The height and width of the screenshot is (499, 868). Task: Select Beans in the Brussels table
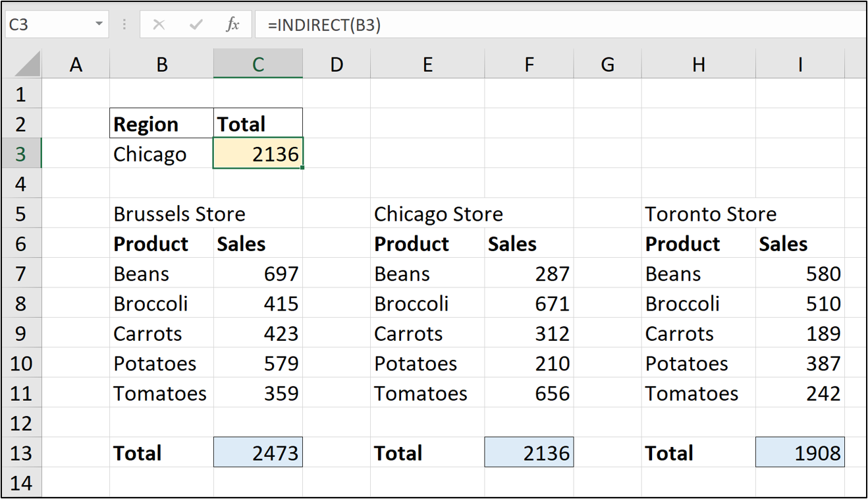click(x=161, y=273)
